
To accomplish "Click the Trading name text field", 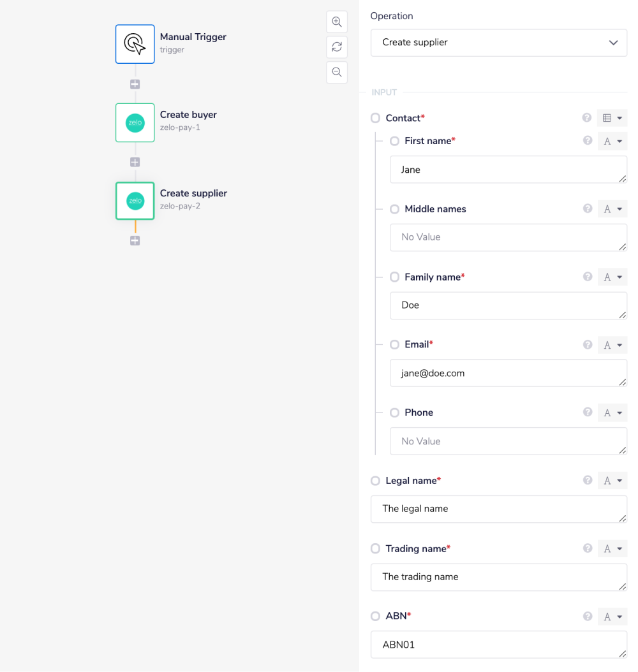I will click(498, 577).
